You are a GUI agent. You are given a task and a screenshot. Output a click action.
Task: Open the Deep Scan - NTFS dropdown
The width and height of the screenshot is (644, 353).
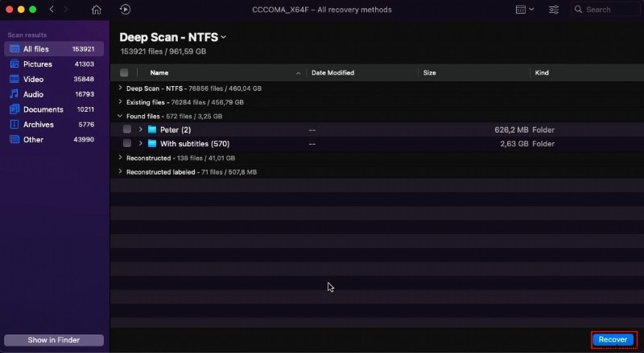click(x=224, y=37)
